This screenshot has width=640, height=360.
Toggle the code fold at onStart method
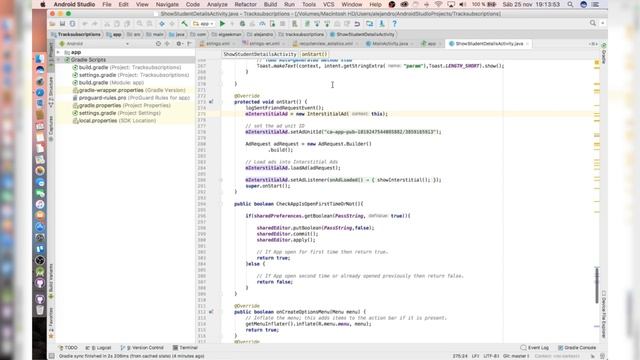click(x=221, y=102)
